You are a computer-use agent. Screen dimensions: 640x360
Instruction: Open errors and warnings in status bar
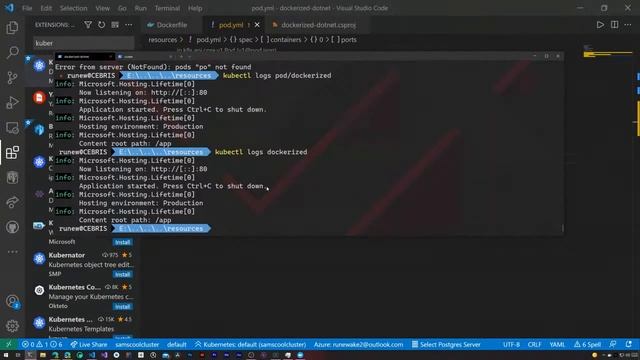point(42,344)
